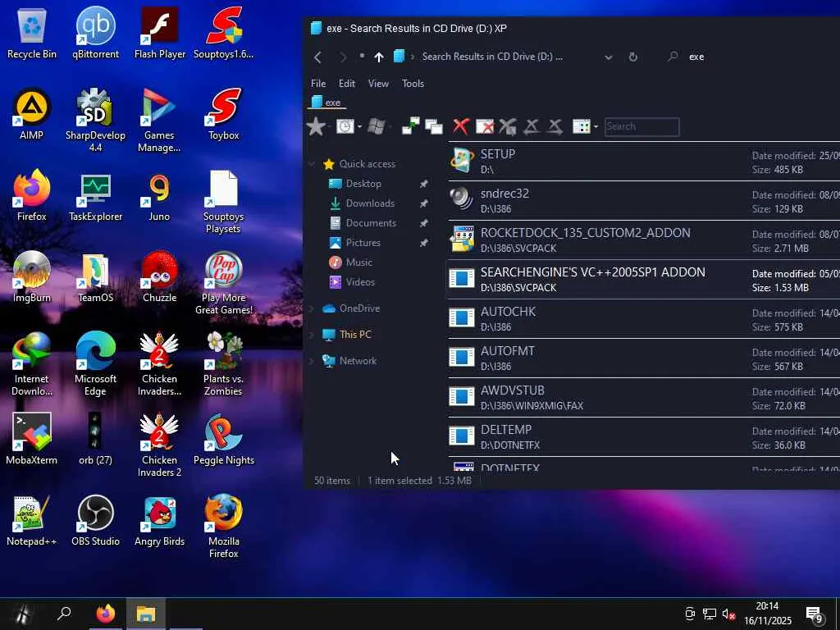Viewport: 840px width, 630px height.
Task: Click the window icon with the red X
Action: (x=485, y=127)
